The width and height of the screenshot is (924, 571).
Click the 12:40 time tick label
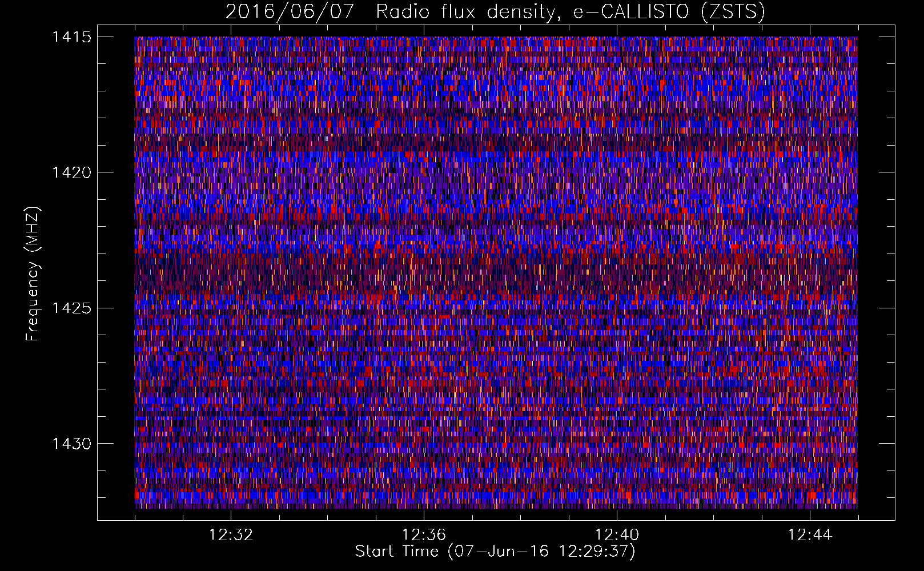click(617, 535)
